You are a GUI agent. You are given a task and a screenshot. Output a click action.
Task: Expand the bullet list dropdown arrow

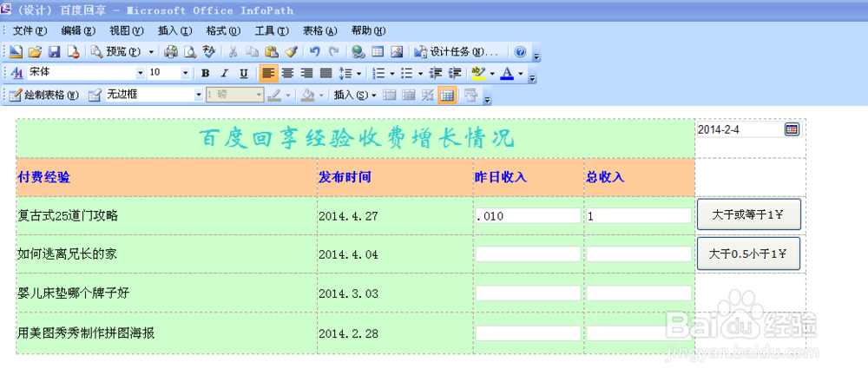(x=421, y=73)
